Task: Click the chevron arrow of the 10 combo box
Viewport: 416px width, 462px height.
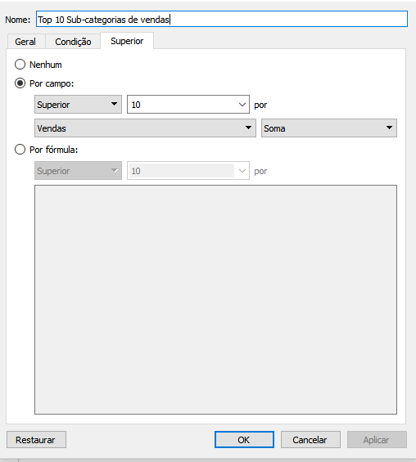Action: [x=242, y=104]
